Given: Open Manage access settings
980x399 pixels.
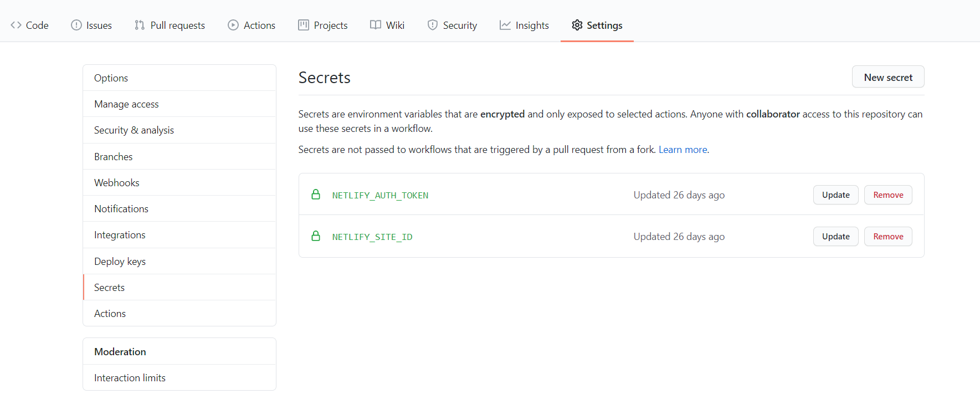Looking at the screenshot, I should tap(126, 104).
